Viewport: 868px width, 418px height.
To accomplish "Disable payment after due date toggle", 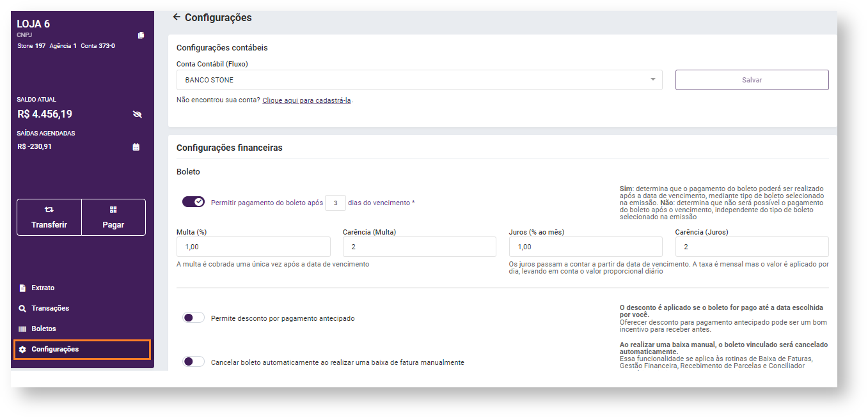I will (x=193, y=202).
